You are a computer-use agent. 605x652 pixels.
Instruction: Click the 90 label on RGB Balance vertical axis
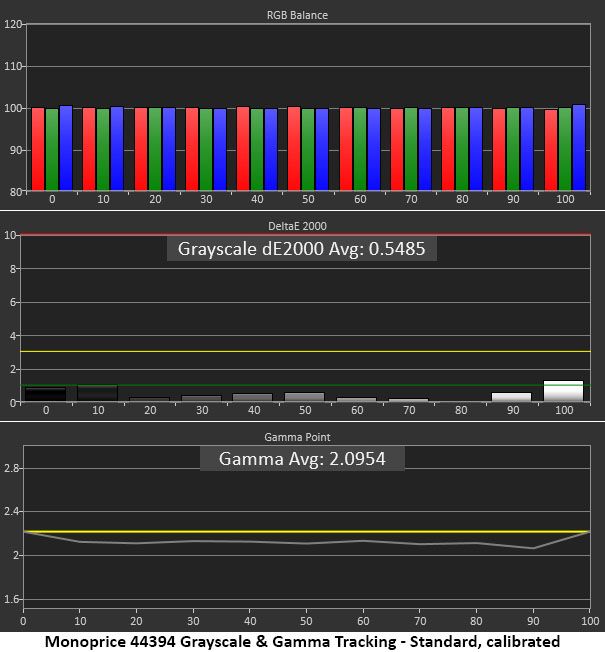[15, 150]
